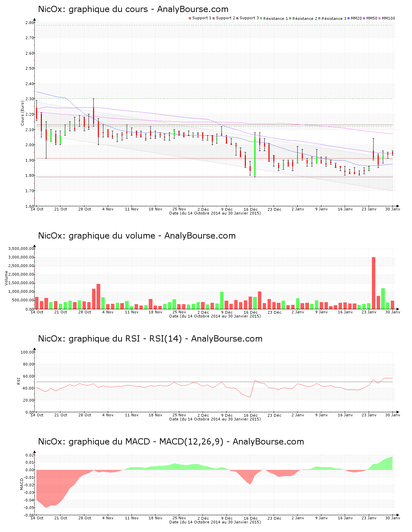Click "25 Nov" under the price chart
Image resolution: width=412 pixels, height=532 pixels.
pos(179,209)
